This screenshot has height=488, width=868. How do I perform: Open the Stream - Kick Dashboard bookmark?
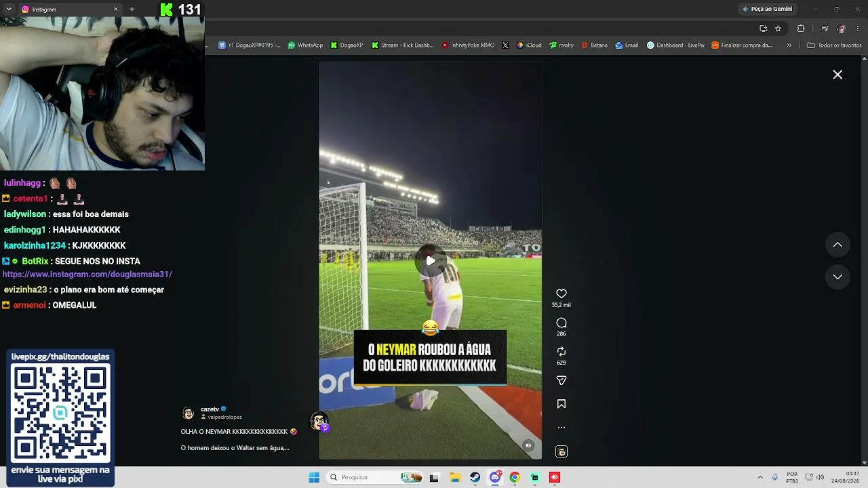[403, 45]
